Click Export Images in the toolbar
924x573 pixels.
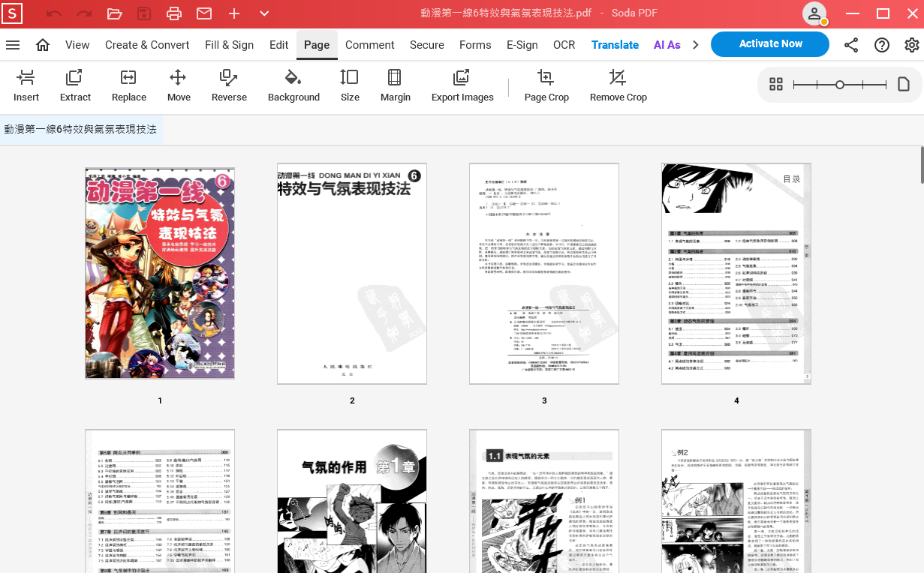click(462, 85)
